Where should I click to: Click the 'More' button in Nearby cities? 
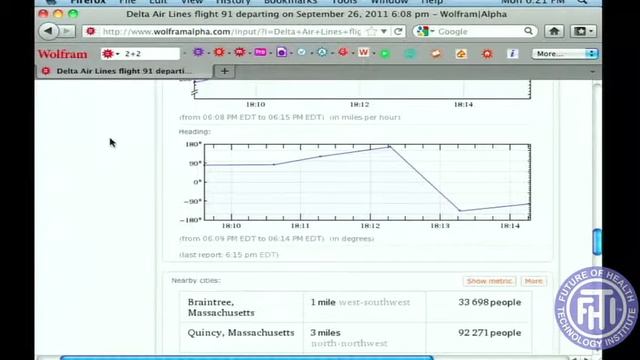(533, 281)
